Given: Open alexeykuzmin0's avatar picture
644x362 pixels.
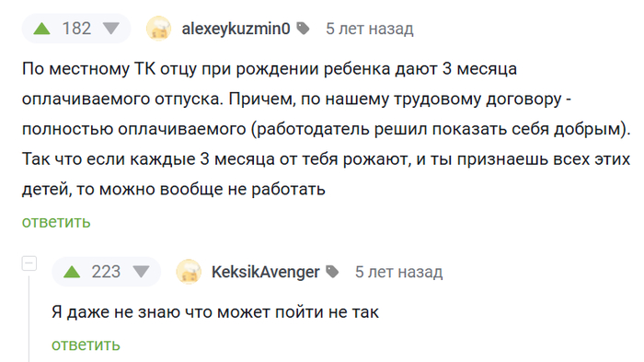Looking at the screenshot, I should tap(158, 29).
